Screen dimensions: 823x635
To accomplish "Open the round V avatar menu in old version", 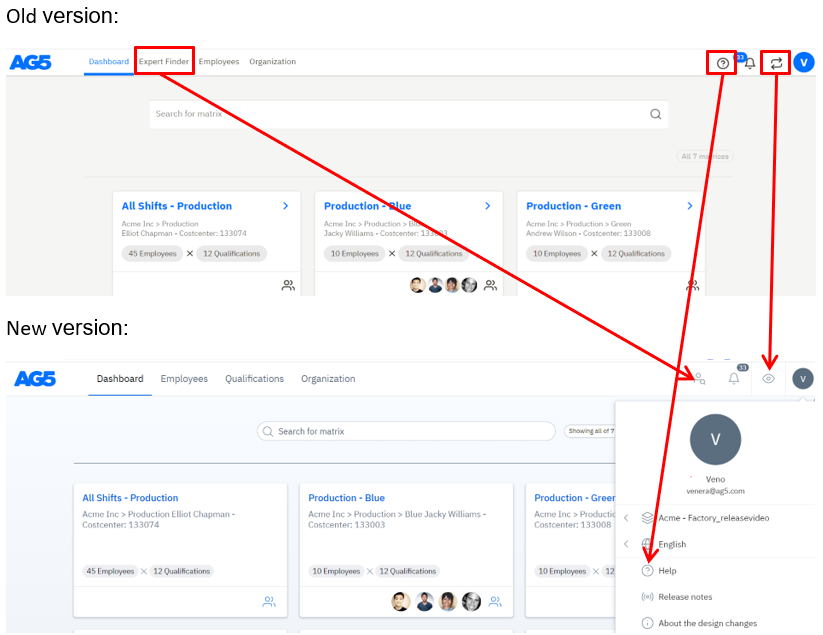I will 804,63.
